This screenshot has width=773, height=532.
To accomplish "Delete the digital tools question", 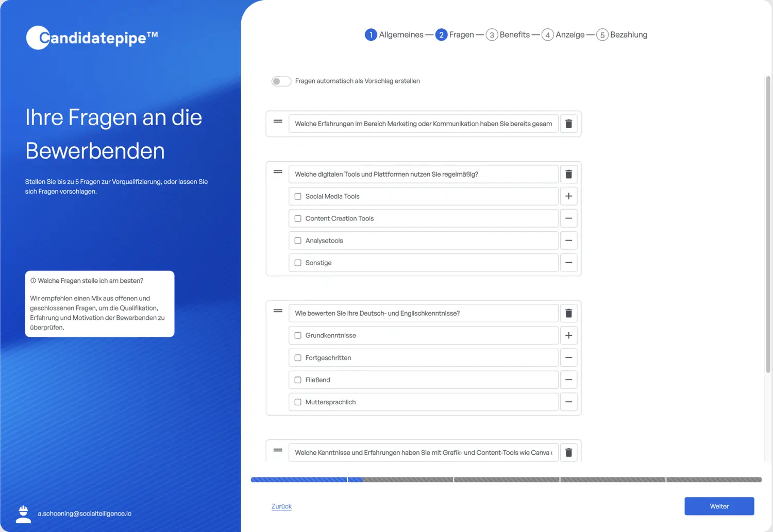I will coord(568,174).
